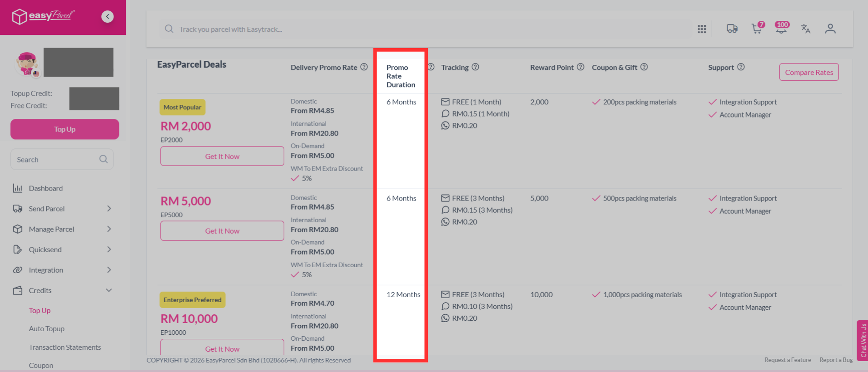Open the delivery truck icon in header
This screenshot has width=868, height=372.
point(732,29)
